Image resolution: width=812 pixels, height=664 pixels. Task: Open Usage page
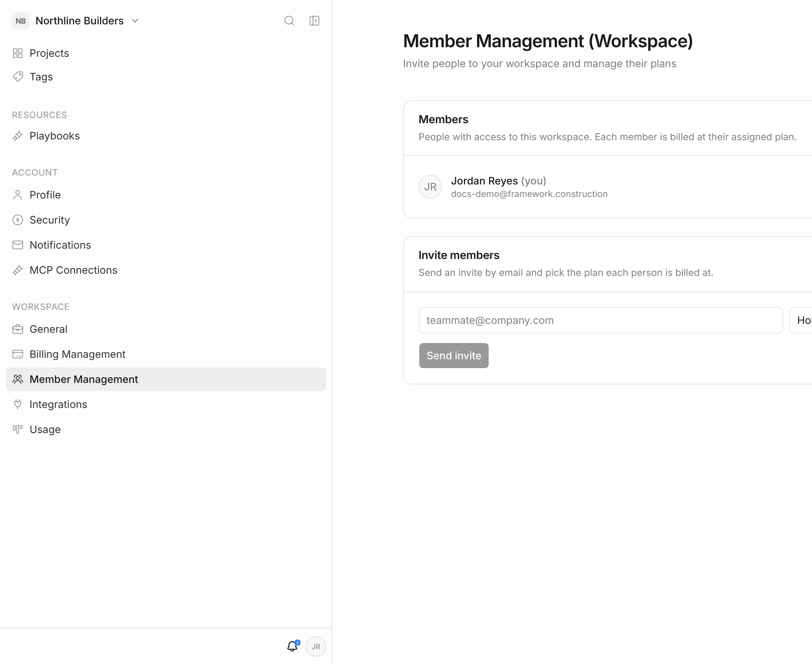tap(166, 429)
